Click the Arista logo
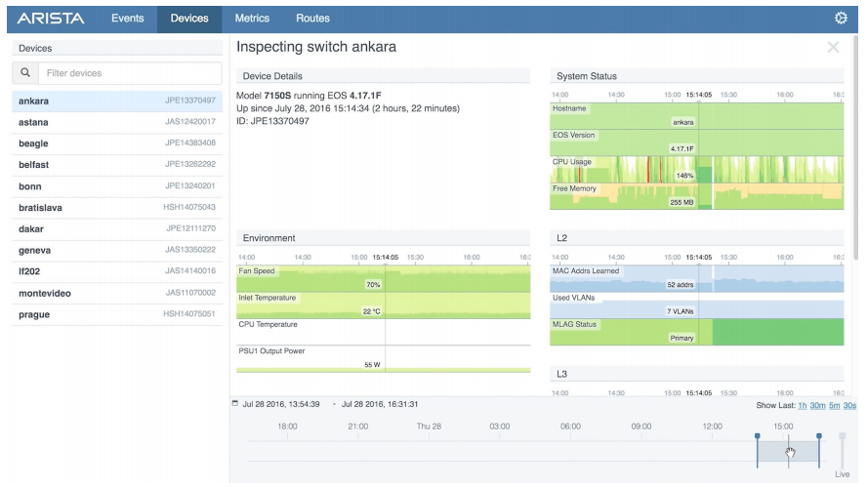Image resolution: width=868 pixels, height=487 pixels. [x=51, y=19]
